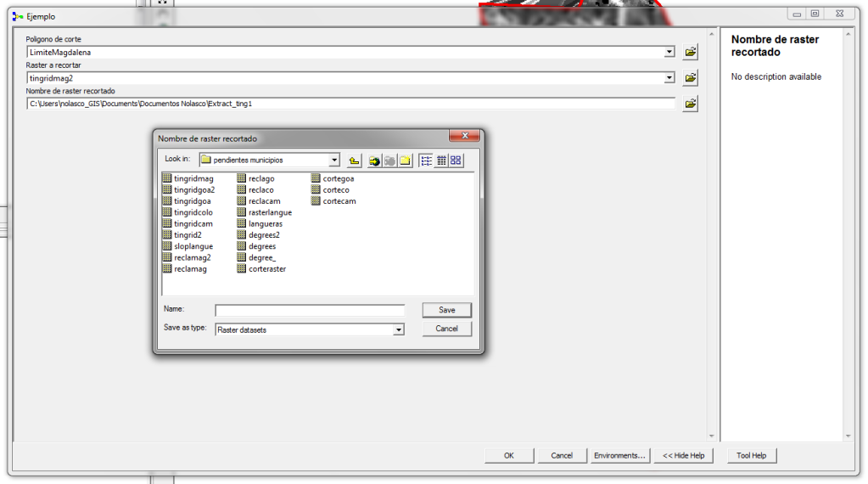The image size is (868, 484).
Task: Select sloplangue raster dataset
Action: pyautogui.click(x=188, y=246)
